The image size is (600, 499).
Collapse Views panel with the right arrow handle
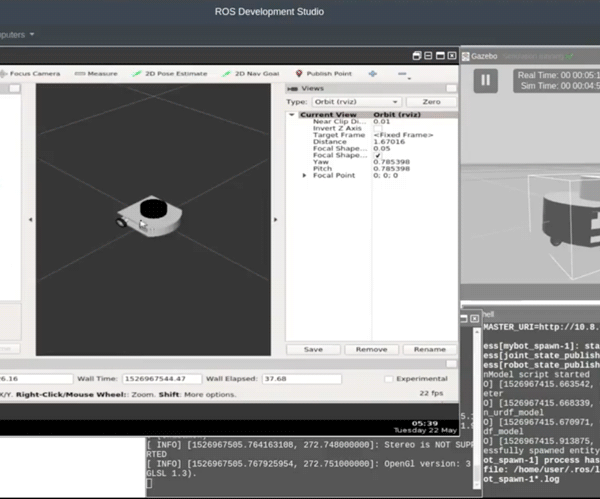(x=275, y=220)
